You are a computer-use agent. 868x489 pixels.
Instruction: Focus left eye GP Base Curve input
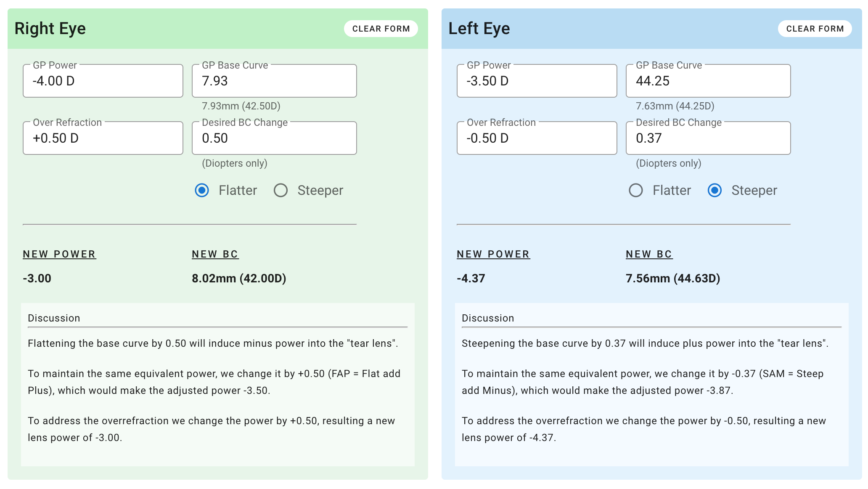click(x=708, y=81)
